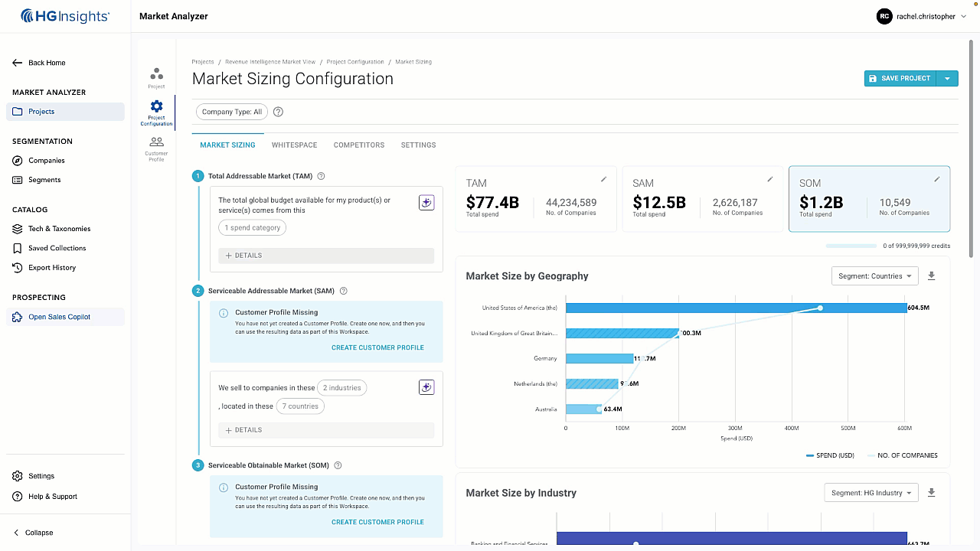The image size is (980, 551).
Task: Click RC user avatar
Action: point(884,16)
